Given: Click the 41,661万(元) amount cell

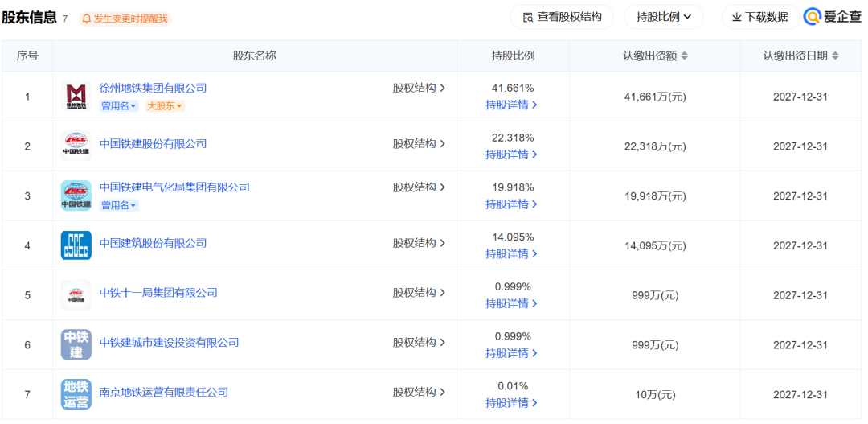Looking at the screenshot, I should 655,97.
